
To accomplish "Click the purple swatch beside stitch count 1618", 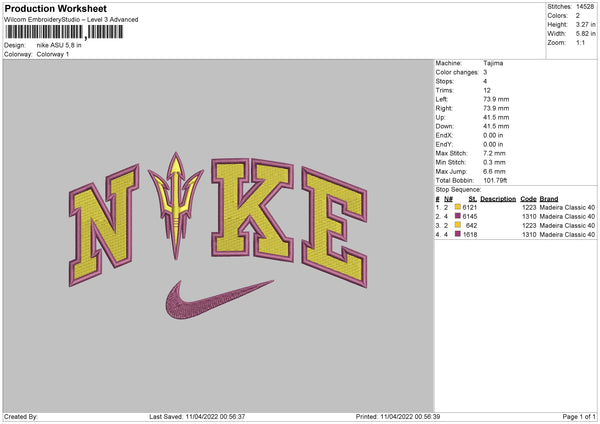I will tap(458, 234).
